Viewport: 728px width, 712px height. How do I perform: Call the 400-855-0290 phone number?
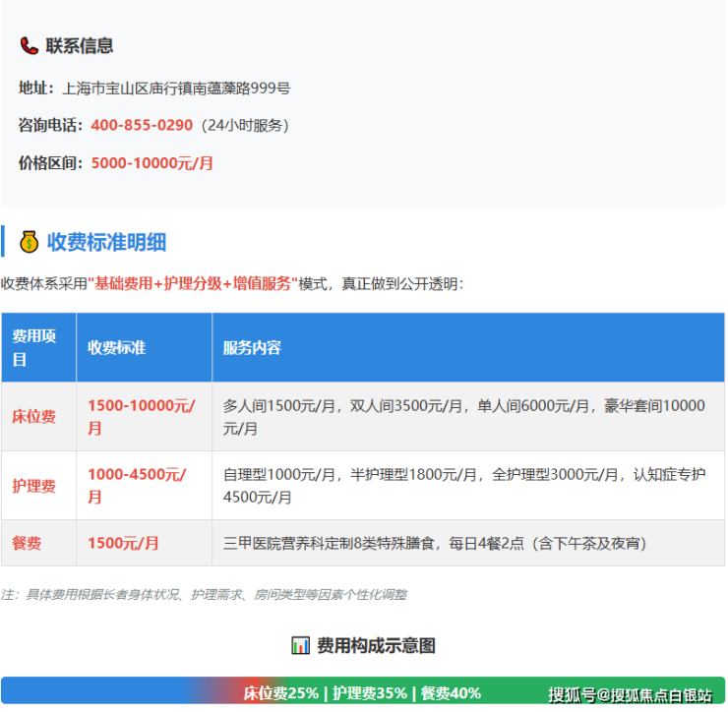pos(142,126)
